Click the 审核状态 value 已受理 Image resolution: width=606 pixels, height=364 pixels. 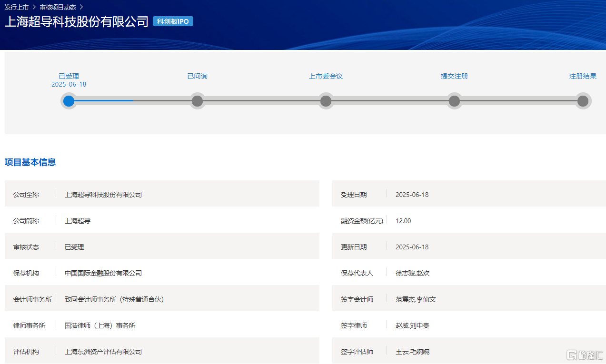pos(74,247)
